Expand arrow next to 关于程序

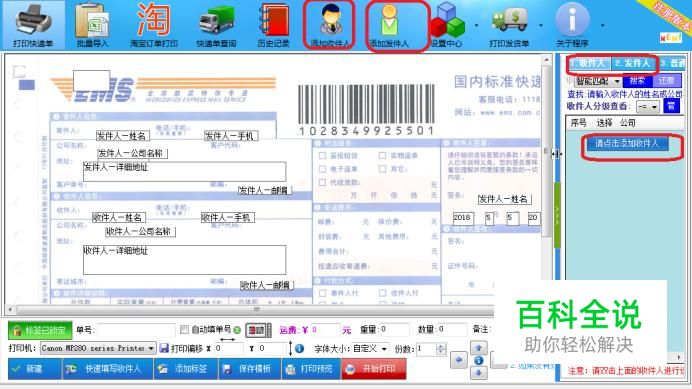point(603,25)
